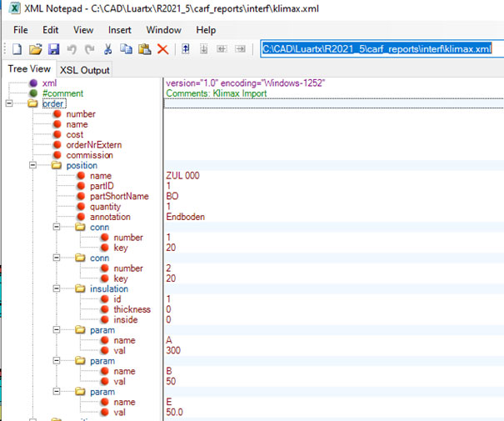Open the Help menu
The image size is (504, 421).
(206, 30)
